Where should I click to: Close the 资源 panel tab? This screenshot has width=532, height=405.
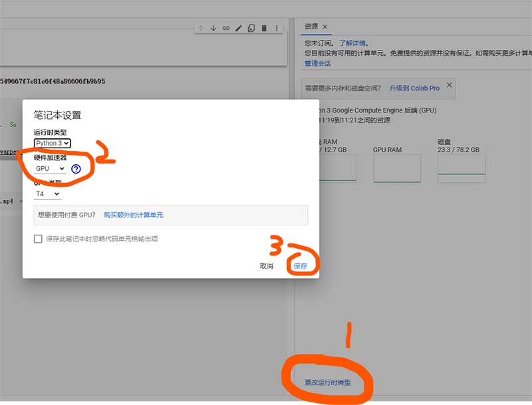click(x=324, y=26)
